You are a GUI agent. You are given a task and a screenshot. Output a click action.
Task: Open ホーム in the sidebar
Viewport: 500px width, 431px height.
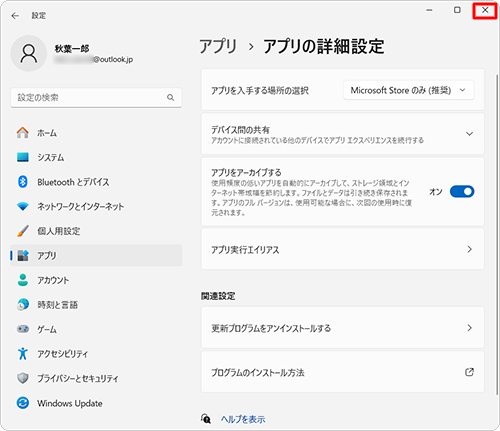[x=96, y=133]
